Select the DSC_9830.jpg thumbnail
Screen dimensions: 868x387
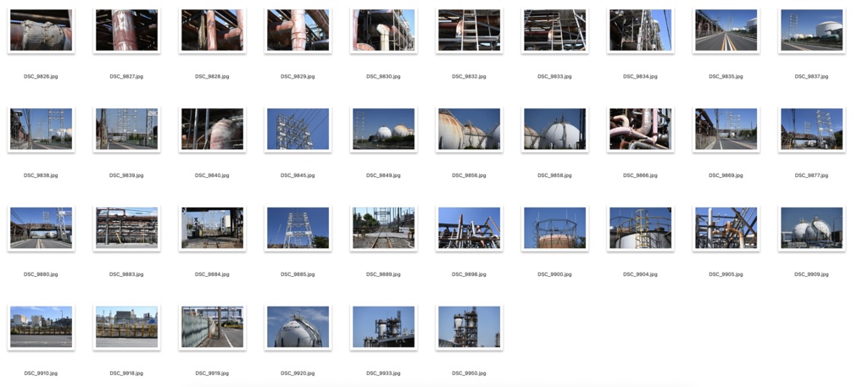[x=384, y=30]
